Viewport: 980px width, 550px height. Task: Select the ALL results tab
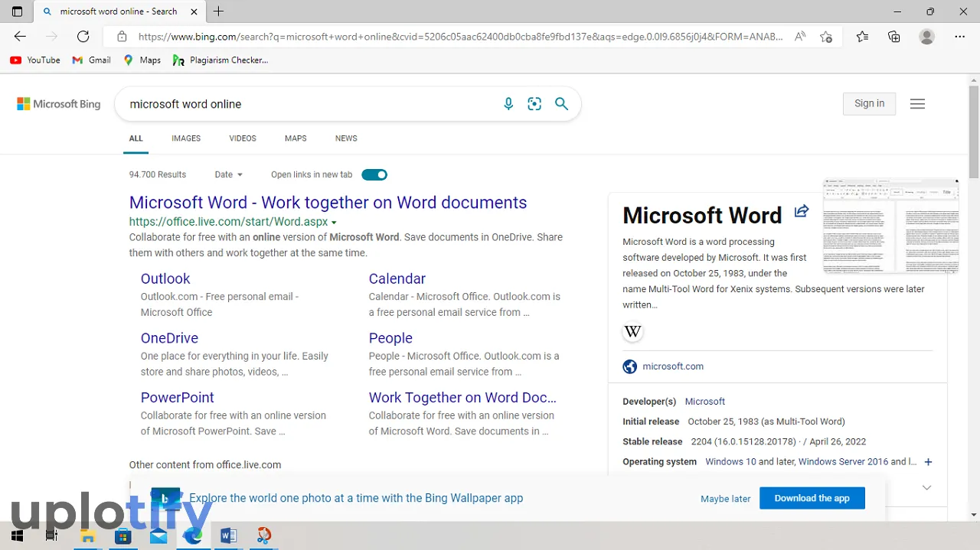pyautogui.click(x=136, y=138)
